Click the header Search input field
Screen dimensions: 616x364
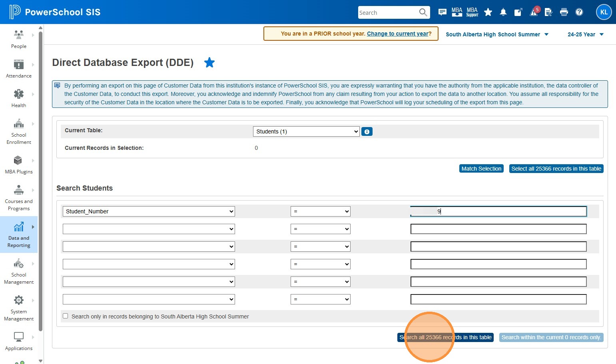tap(388, 12)
